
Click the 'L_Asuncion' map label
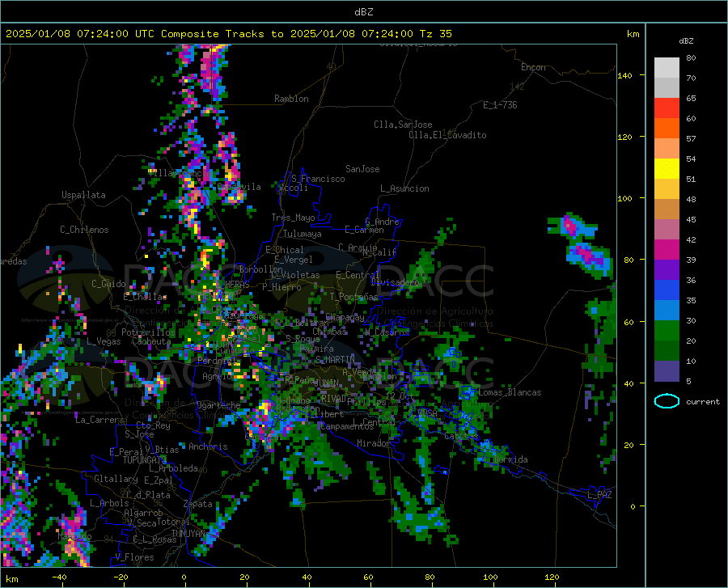(404, 188)
